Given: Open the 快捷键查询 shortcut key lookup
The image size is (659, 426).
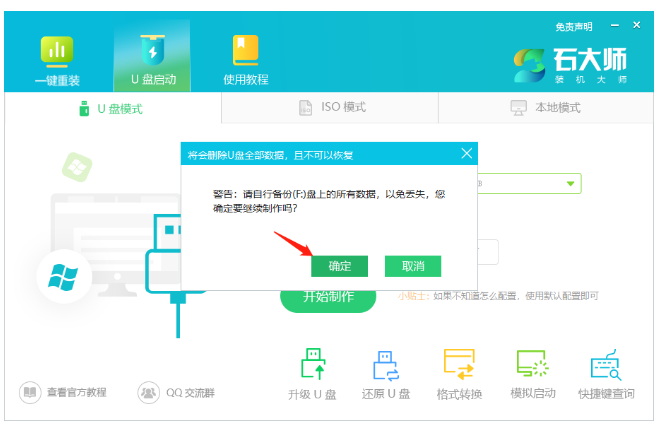Looking at the screenshot, I should coord(606,374).
